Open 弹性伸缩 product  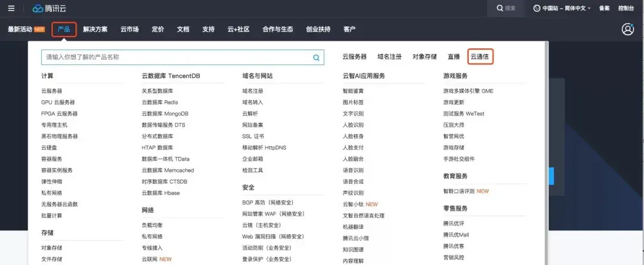tap(52, 181)
